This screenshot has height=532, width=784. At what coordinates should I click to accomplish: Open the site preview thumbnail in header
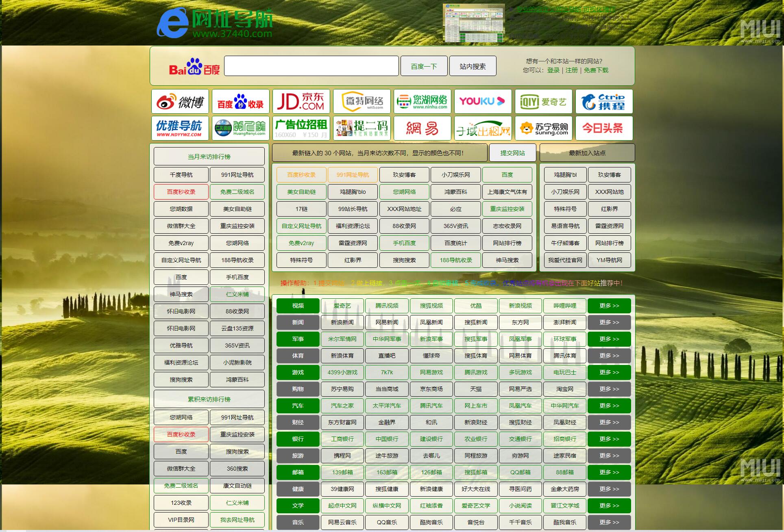pyautogui.click(x=474, y=23)
